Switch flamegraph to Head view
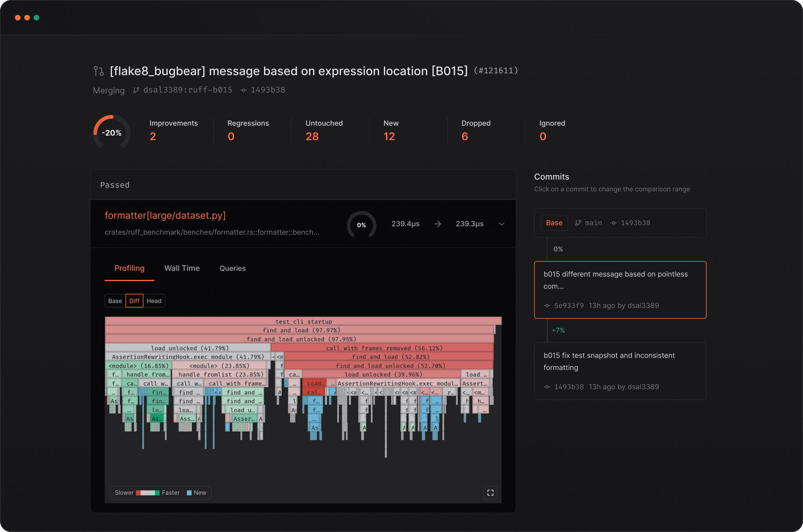 154,301
